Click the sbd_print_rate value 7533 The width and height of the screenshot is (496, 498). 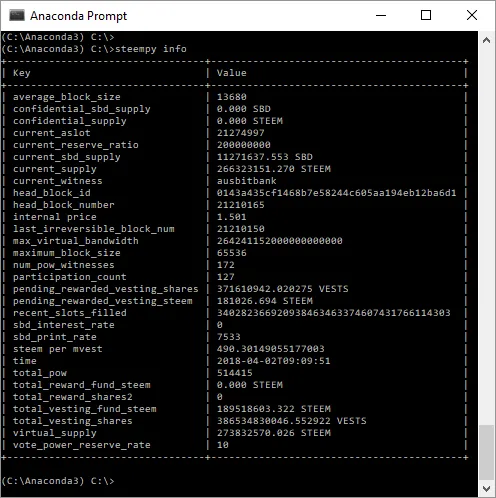[229, 337]
